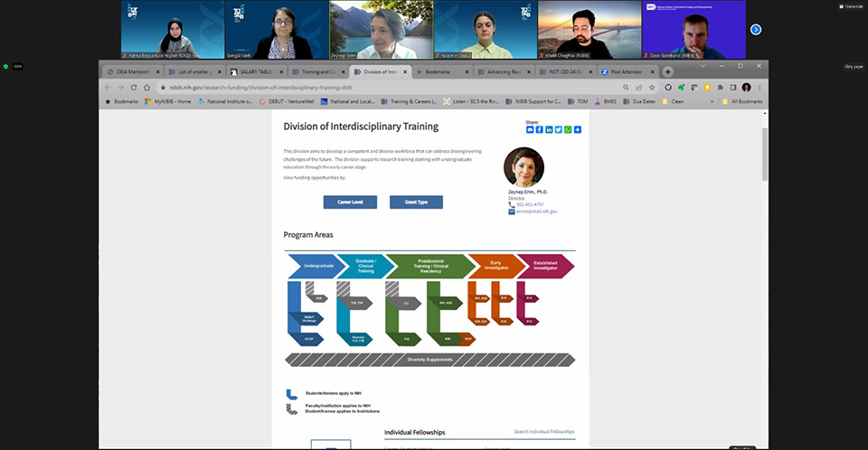Open more share options plus icon
Viewport: 868px width, 450px height.
(x=578, y=130)
